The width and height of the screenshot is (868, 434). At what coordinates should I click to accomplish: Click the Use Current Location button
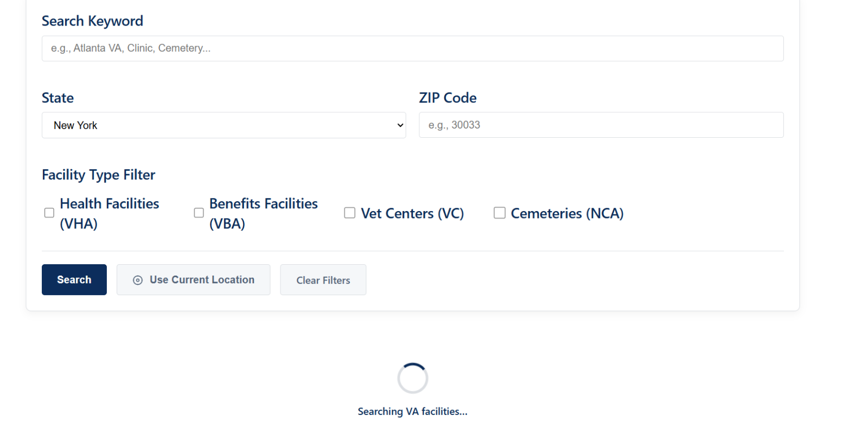click(193, 280)
